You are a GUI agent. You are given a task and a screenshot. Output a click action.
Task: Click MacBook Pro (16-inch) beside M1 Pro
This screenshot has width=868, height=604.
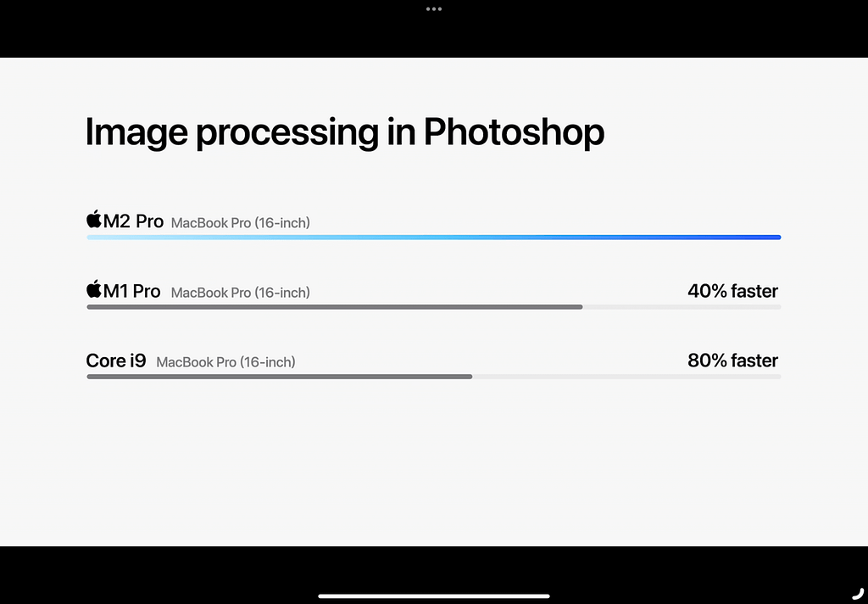click(x=240, y=293)
